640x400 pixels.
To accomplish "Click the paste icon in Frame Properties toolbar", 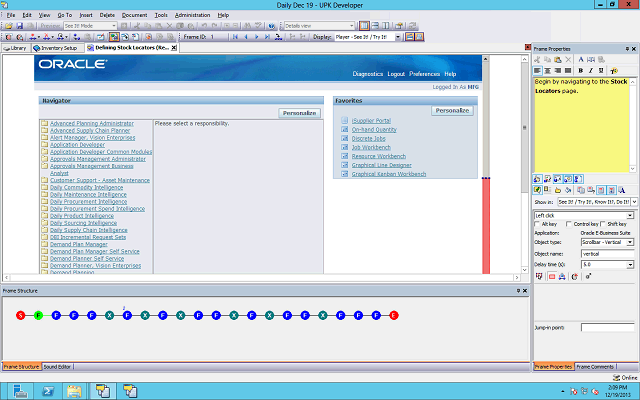I will pyautogui.click(x=558, y=60).
